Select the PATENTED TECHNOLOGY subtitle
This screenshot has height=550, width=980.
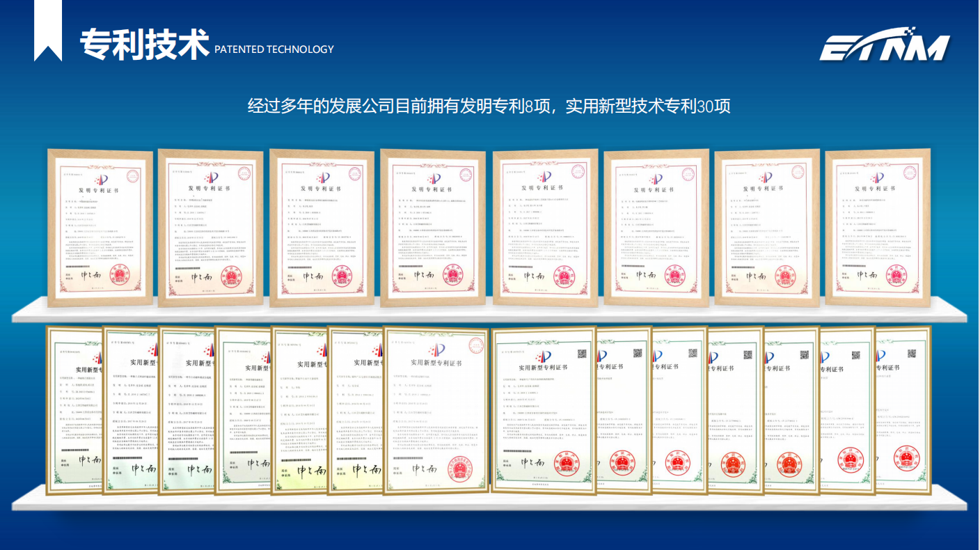click(x=274, y=49)
